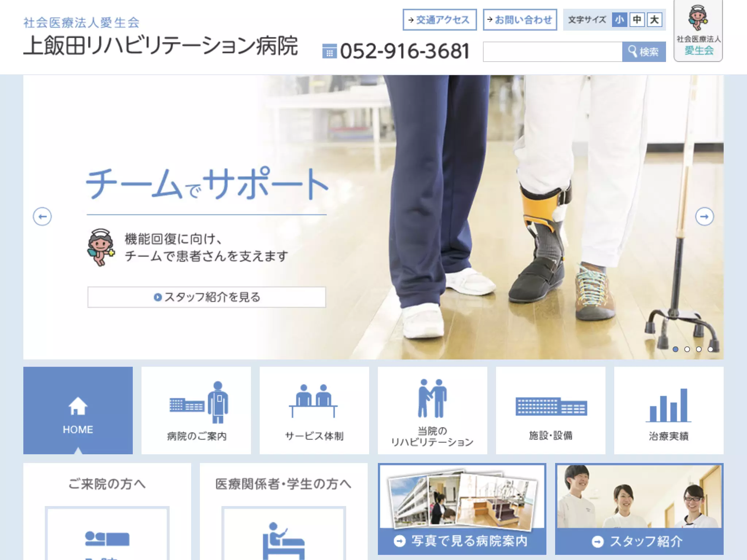Viewport: 747px width, 560px height.
Task: Open the HOME navigation tile
Action: click(78, 411)
